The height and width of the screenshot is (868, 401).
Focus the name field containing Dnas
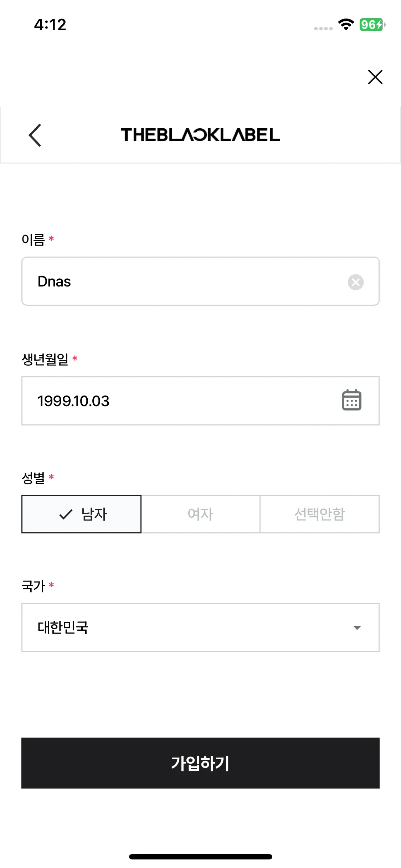tap(178, 281)
